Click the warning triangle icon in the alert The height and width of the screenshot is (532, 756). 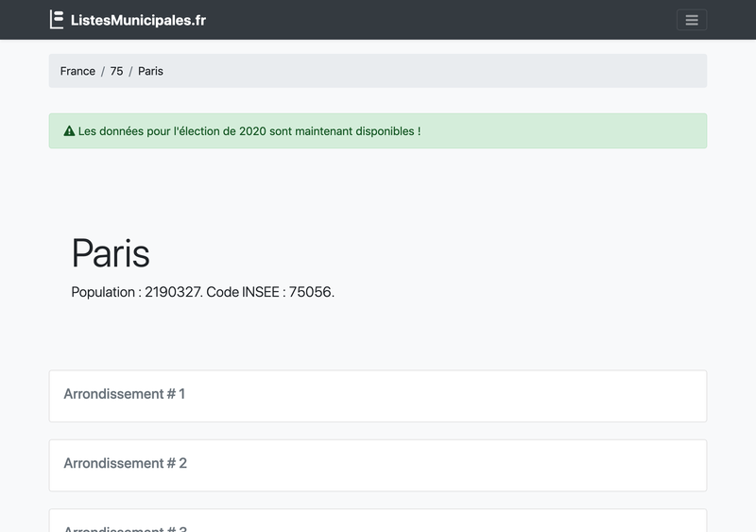pos(69,131)
